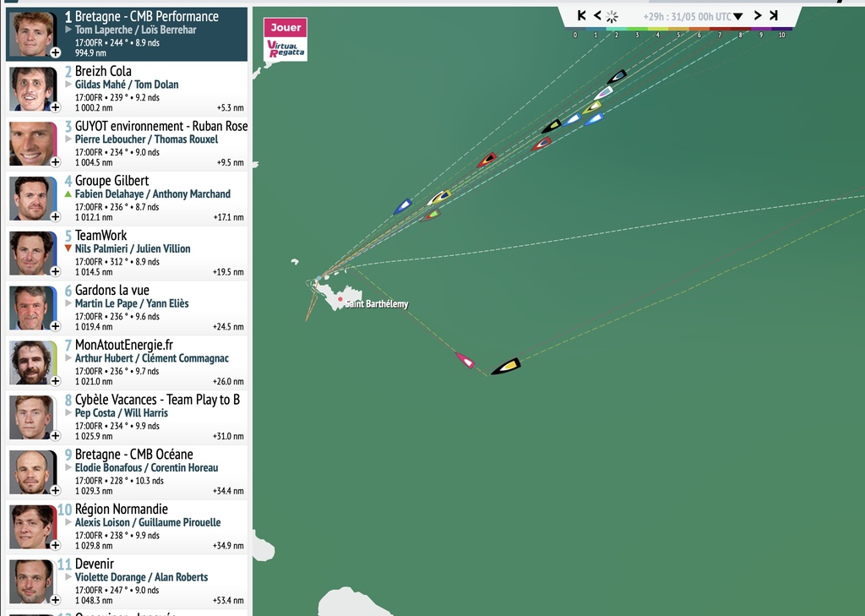865x616 pixels.
Task: Select Breizh Cola team name
Action: point(103,71)
